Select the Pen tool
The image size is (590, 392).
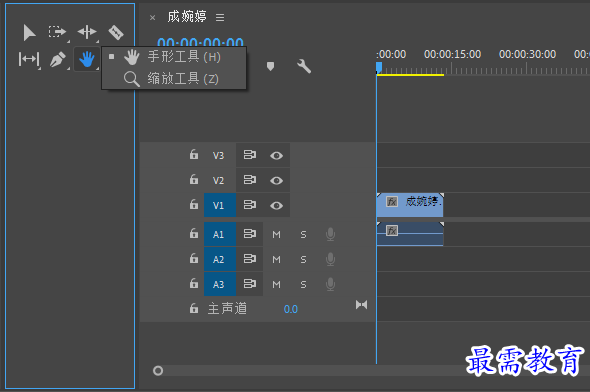point(58,59)
